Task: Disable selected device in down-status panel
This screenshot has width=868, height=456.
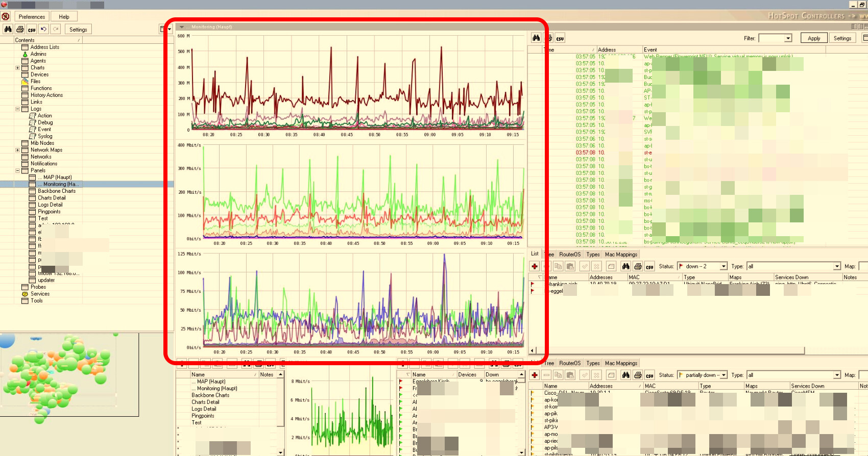Action: point(596,266)
